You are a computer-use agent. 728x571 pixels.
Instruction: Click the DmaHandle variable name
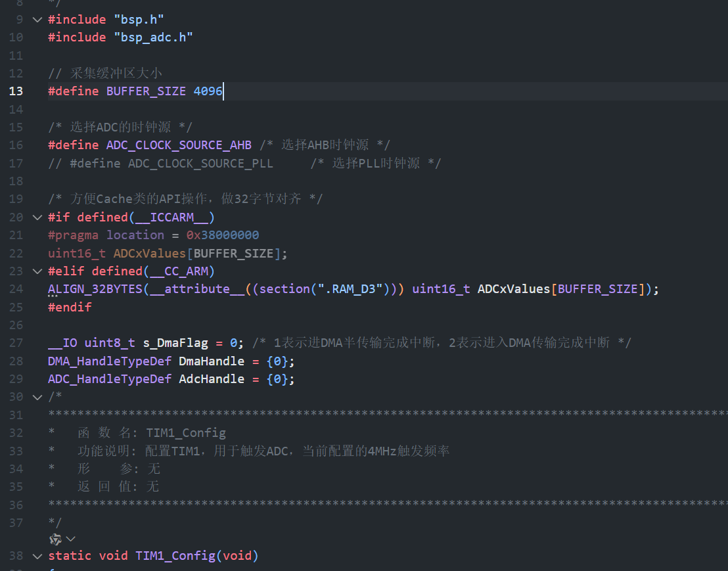(212, 361)
